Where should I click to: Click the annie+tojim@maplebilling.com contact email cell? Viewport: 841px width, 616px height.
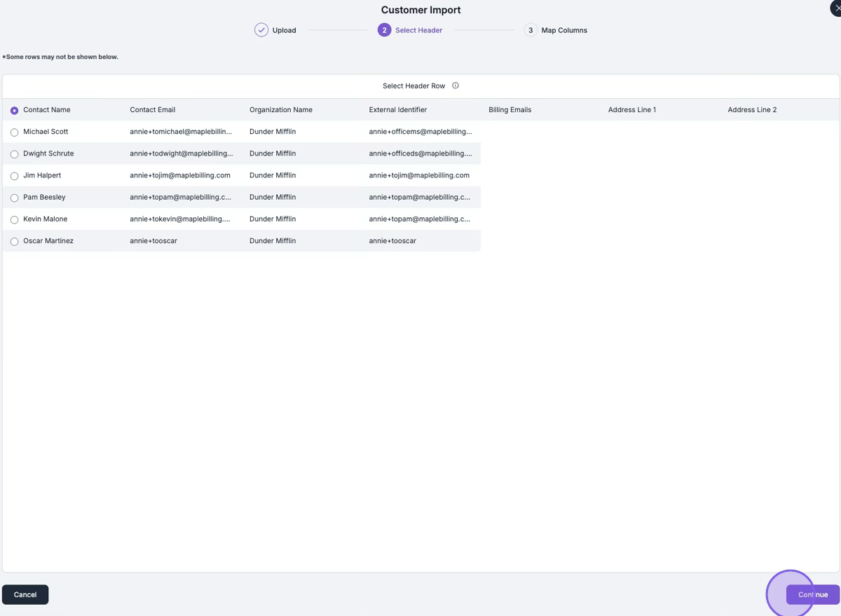180,175
